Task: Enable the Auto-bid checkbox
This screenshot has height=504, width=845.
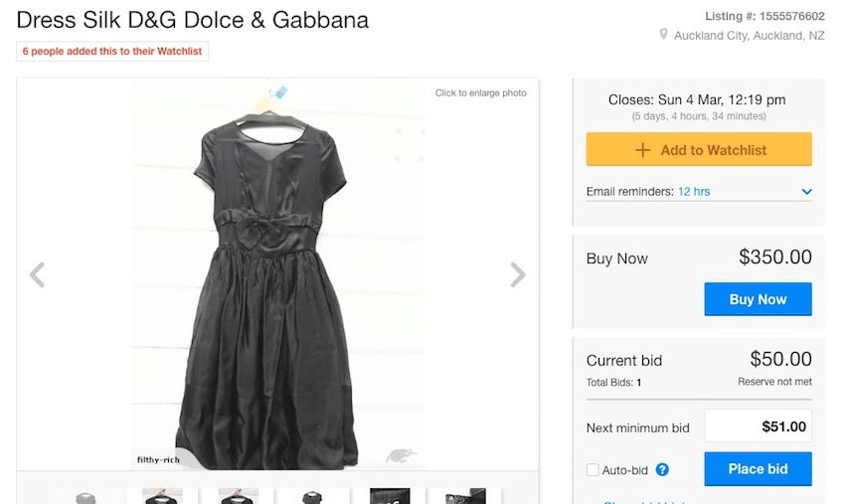Action: point(592,470)
